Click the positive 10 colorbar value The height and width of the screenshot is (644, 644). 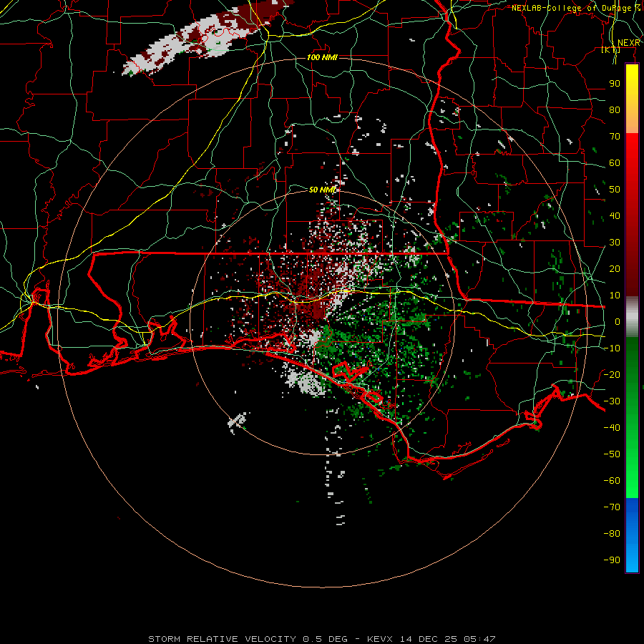[x=615, y=296]
